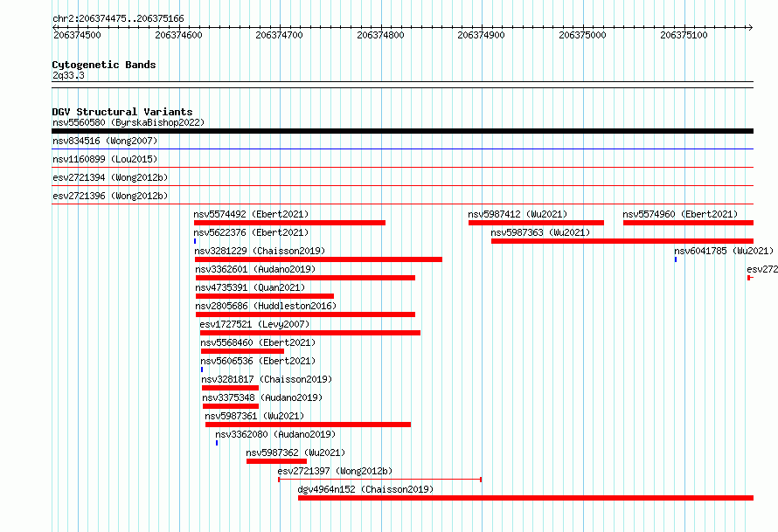
Task: Click the esv1727521 (Levy2007) label
Action: click(x=254, y=324)
